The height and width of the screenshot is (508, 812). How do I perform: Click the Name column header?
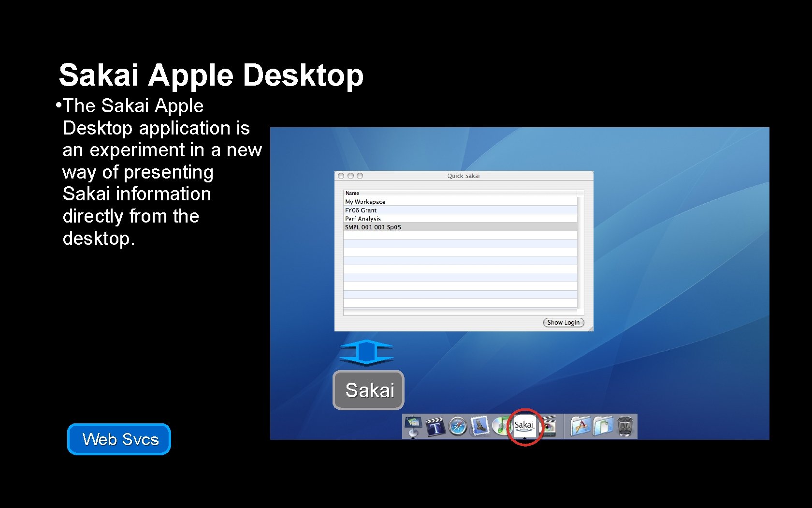[460, 193]
